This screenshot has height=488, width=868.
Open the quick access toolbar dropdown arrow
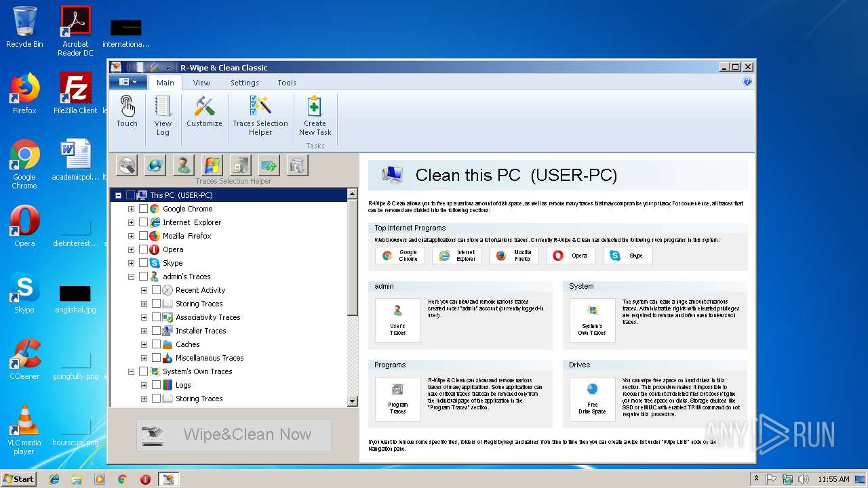tap(167, 68)
